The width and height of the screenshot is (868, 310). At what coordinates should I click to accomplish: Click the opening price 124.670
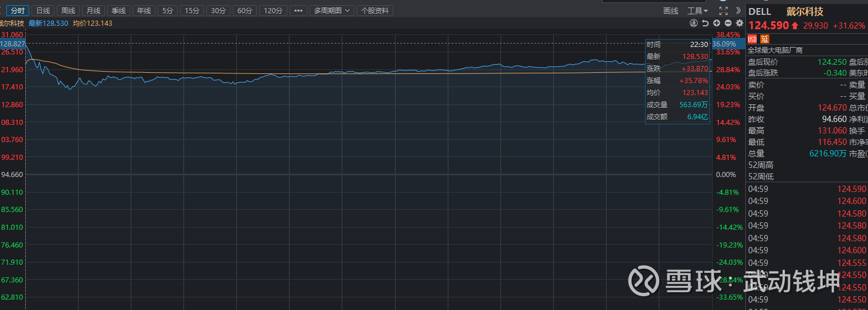tap(832, 108)
